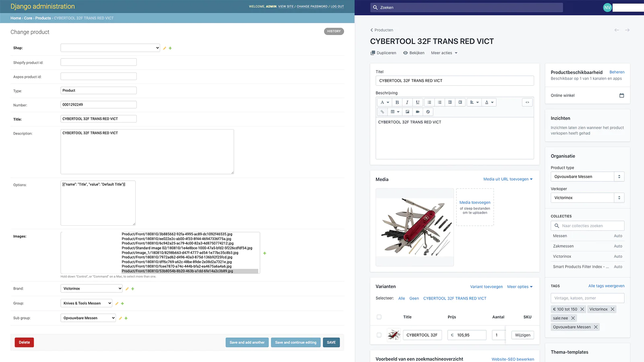Click the Bekijken eye preview

[414, 53]
